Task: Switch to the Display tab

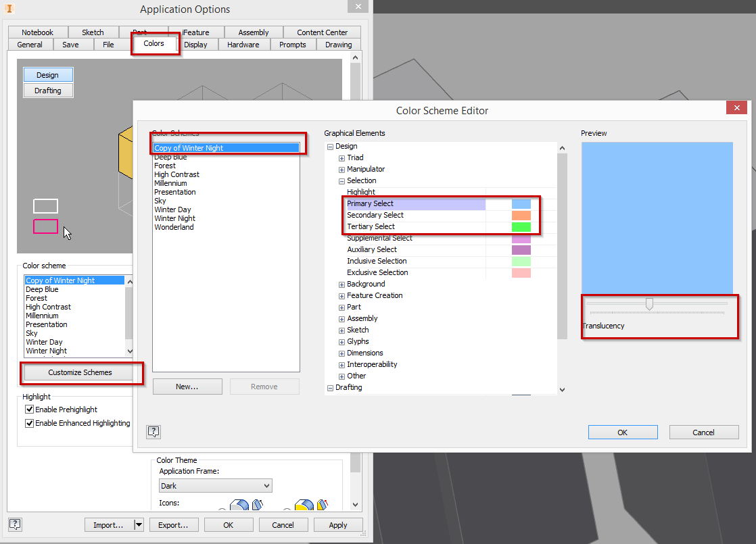Action: 197,44
